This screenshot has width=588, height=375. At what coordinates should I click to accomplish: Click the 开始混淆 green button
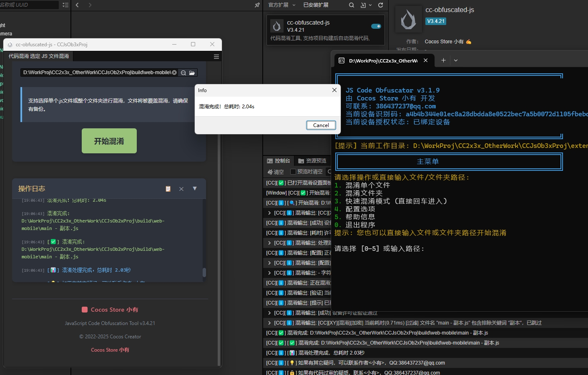click(x=109, y=141)
